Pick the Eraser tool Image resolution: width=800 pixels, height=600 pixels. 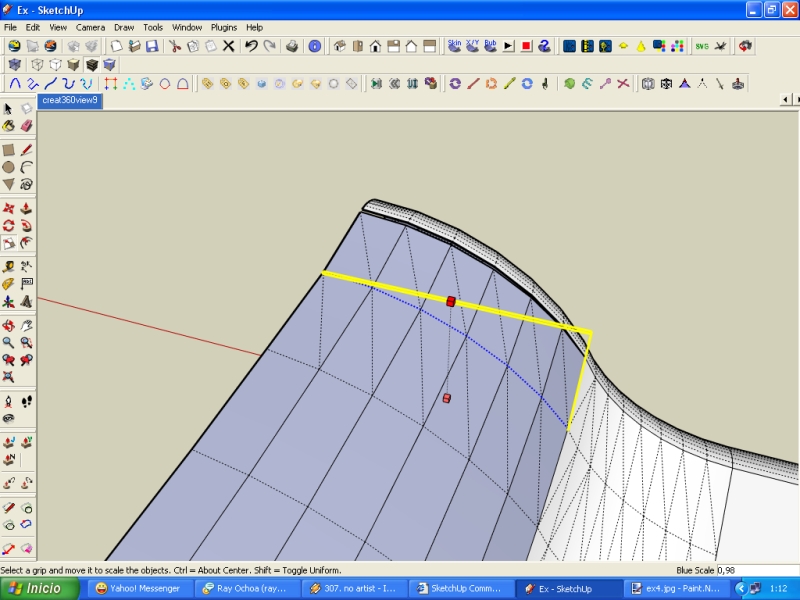tap(27, 126)
